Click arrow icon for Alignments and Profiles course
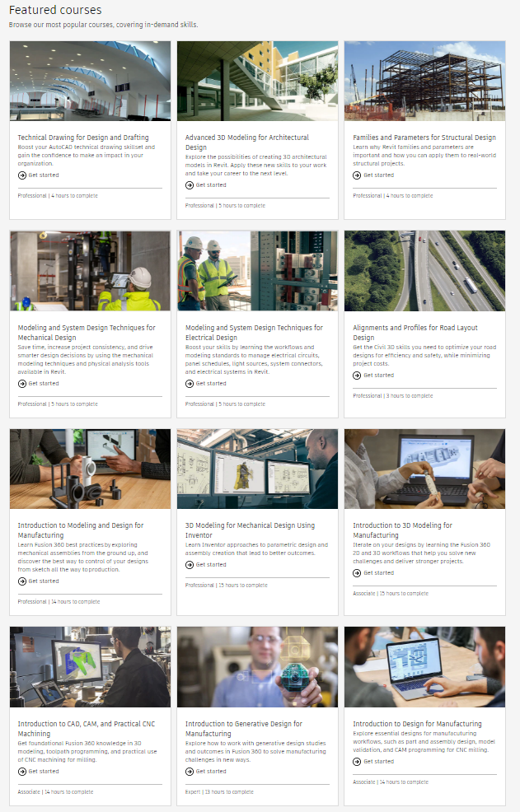 point(357,376)
